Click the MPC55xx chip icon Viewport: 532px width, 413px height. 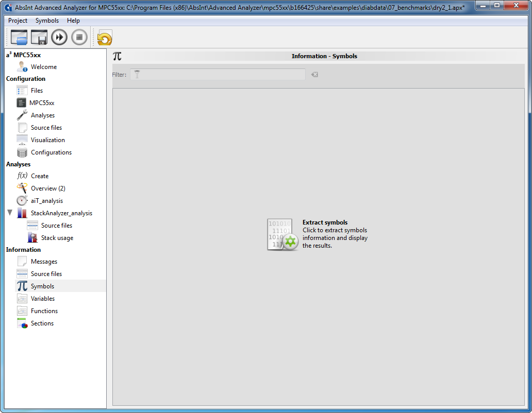pyautogui.click(x=21, y=102)
